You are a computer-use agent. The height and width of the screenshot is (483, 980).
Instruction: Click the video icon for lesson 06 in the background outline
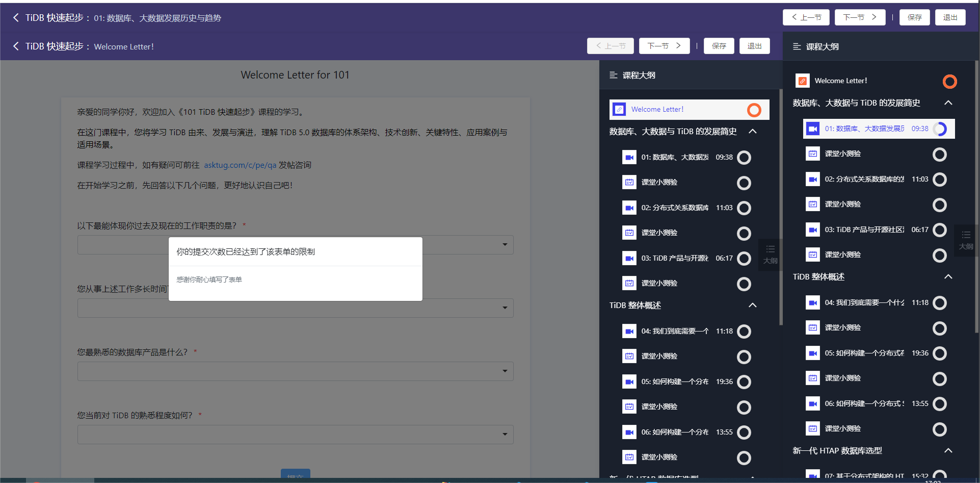[x=813, y=403]
